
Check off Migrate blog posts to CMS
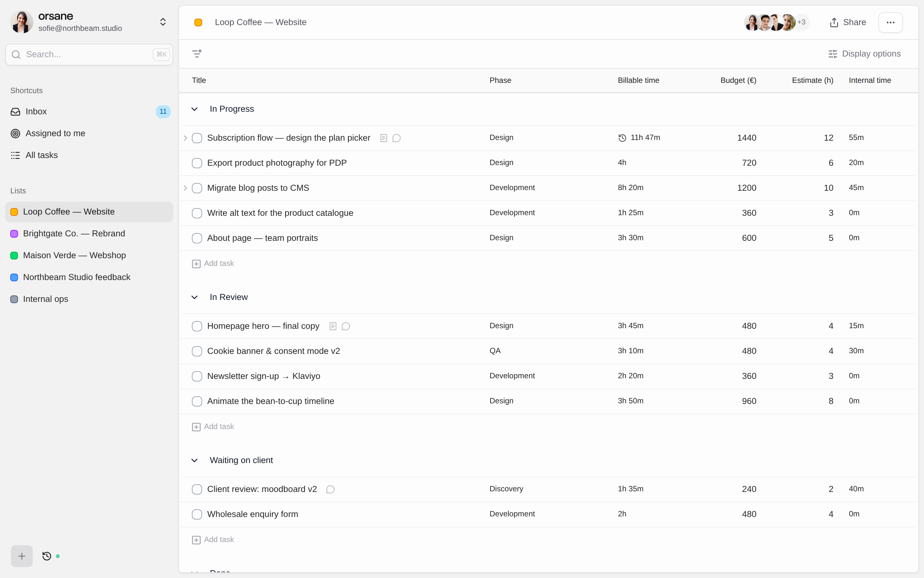tap(197, 188)
